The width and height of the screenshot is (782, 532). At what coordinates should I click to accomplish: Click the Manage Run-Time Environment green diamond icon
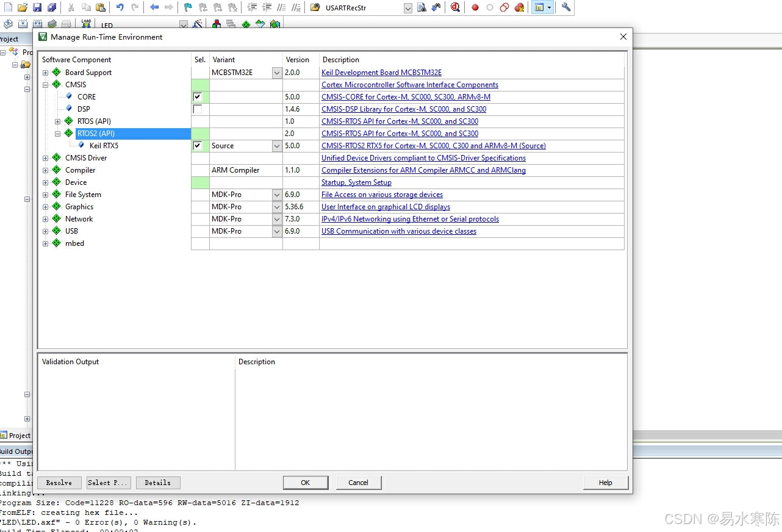pyautogui.click(x=246, y=24)
